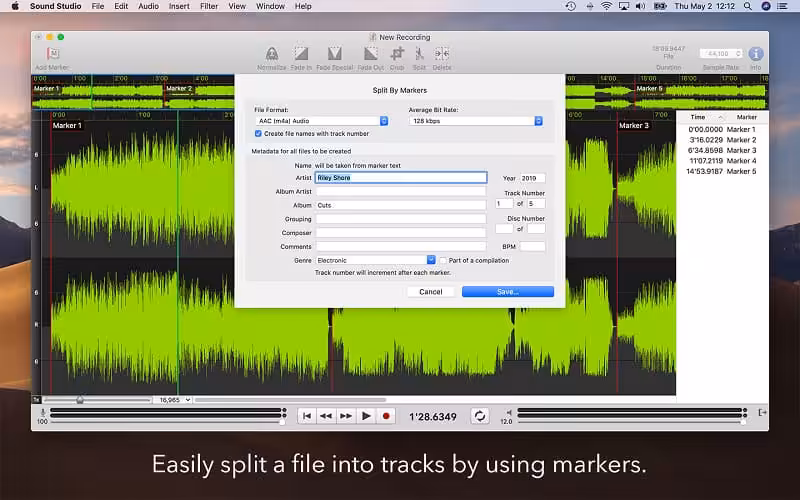Click the output device icon at far right
Image resolution: width=800 pixels, height=500 pixels.
[762, 412]
